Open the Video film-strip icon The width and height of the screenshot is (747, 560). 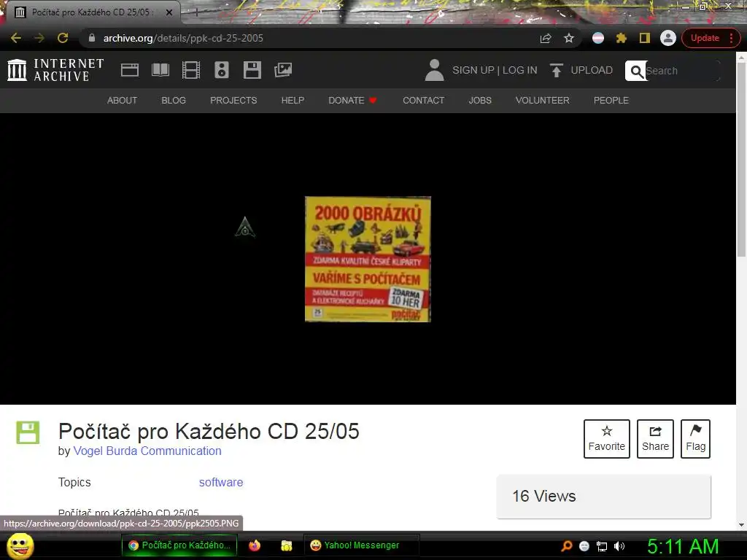click(191, 70)
